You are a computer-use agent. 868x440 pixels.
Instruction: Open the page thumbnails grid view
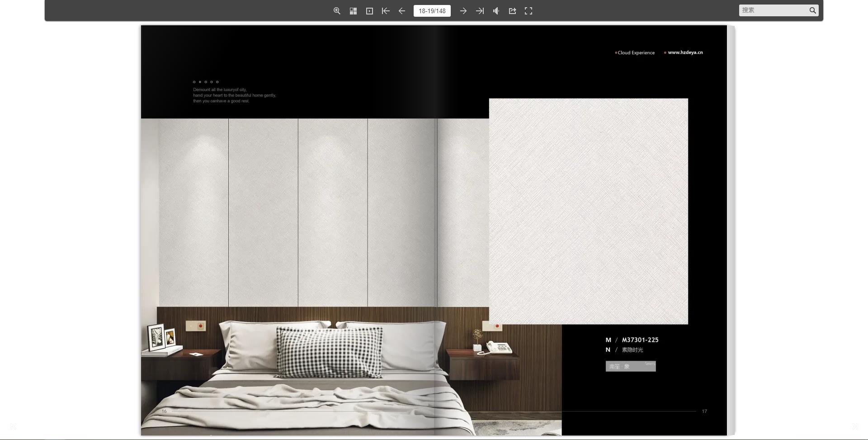(x=353, y=11)
